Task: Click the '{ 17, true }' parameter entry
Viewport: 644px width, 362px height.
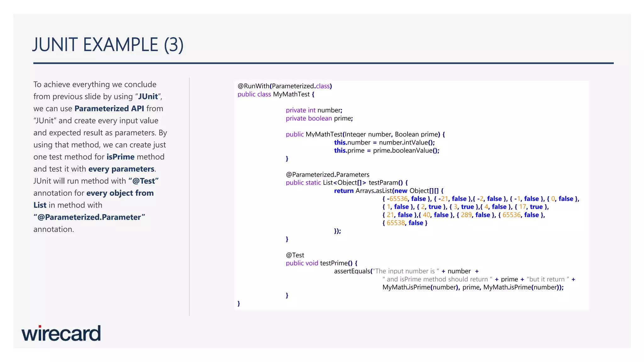Action: 531,207
